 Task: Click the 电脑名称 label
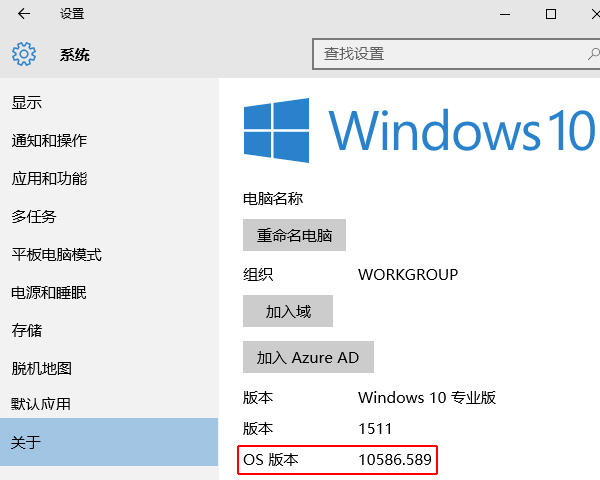point(273,199)
